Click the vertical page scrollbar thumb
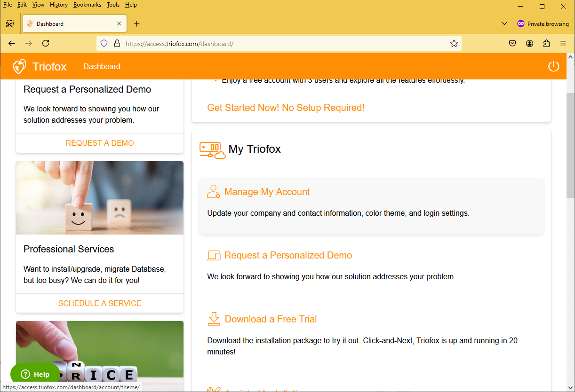 tap(570, 145)
